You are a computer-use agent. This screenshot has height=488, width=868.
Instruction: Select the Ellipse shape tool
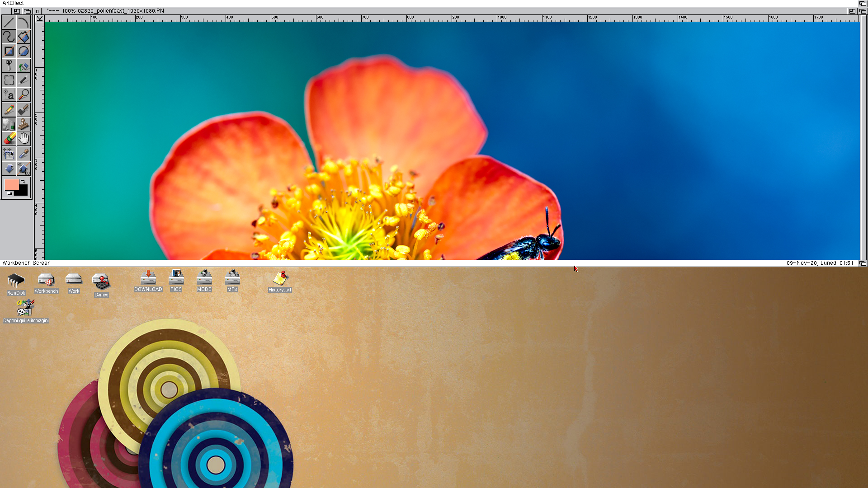(x=24, y=51)
